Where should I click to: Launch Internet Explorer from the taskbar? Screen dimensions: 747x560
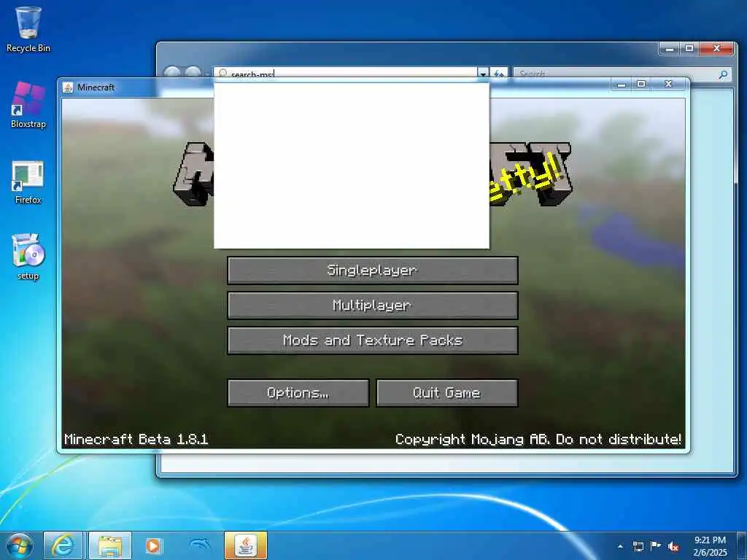point(63,545)
